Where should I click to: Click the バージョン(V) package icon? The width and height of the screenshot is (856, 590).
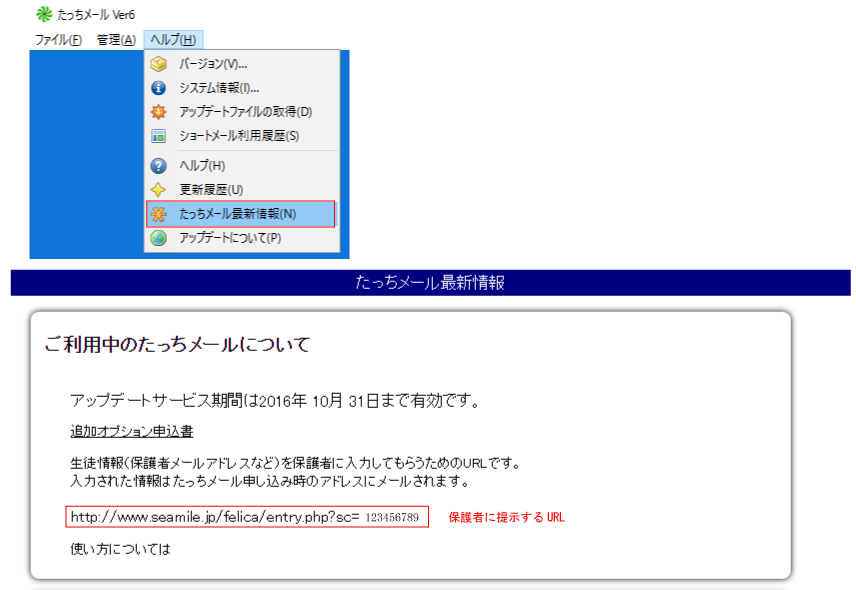click(158, 64)
